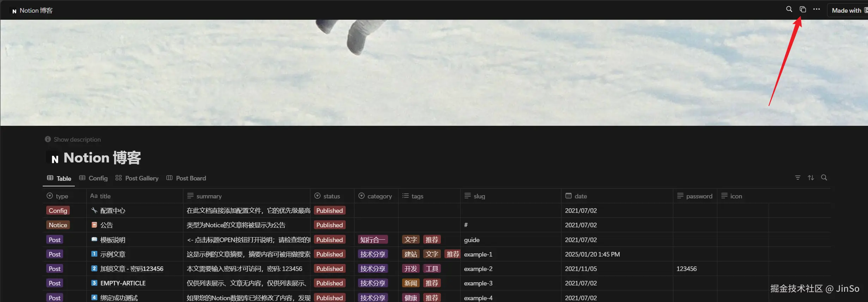This screenshot has height=302, width=868.
Task: Click the number 4 icon beside 绑定成功测试
Action: (x=94, y=297)
